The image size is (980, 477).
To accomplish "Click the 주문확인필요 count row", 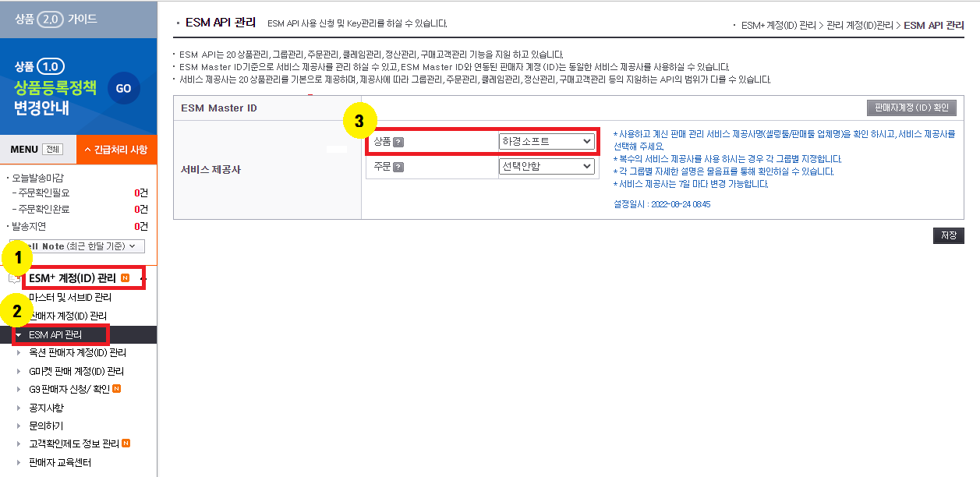I will [78, 193].
